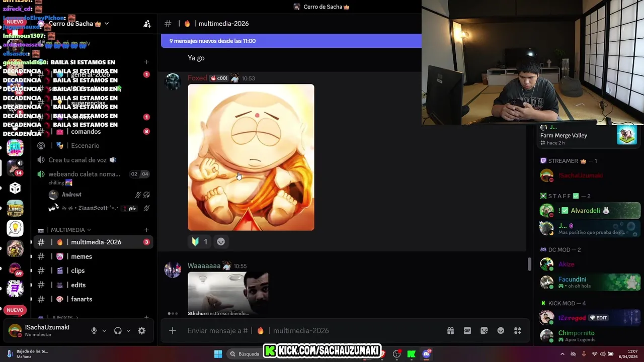Open user settings gear

[x=142, y=330]
